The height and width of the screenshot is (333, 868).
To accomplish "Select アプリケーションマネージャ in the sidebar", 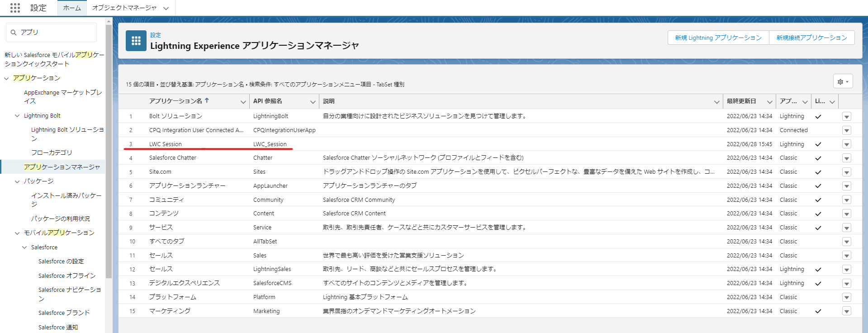I will 62,167.
